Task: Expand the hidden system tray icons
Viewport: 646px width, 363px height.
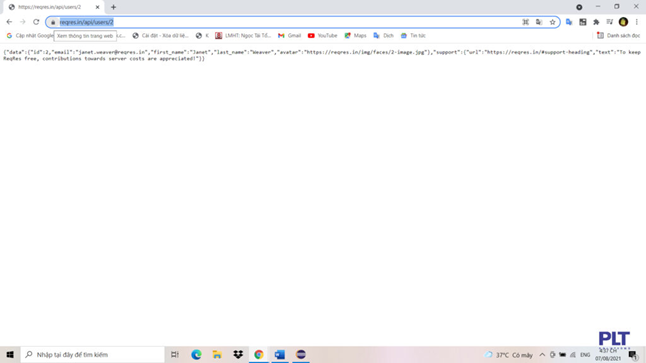Action: pos(542,355)
